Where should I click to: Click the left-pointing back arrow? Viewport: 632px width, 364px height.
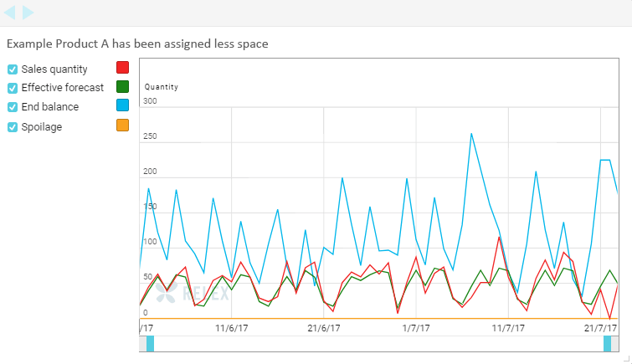pyautogui.click(x=10, y=13)
